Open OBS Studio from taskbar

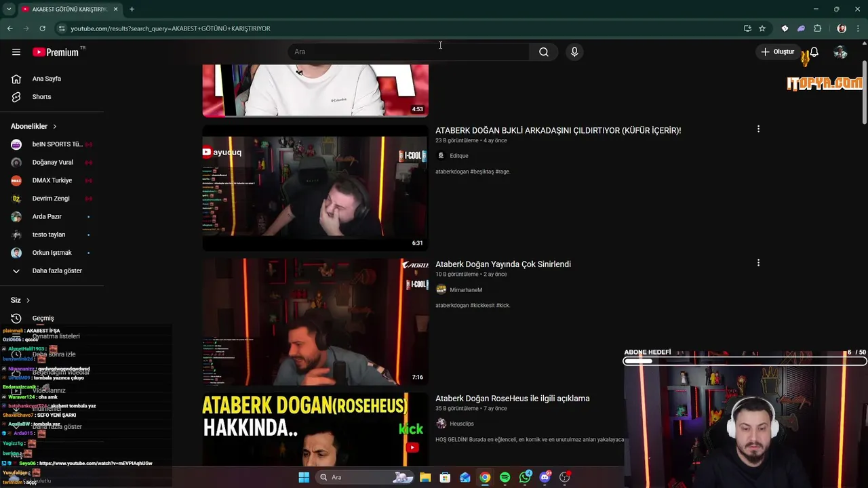pyautogui.click(x=565, y=477)
